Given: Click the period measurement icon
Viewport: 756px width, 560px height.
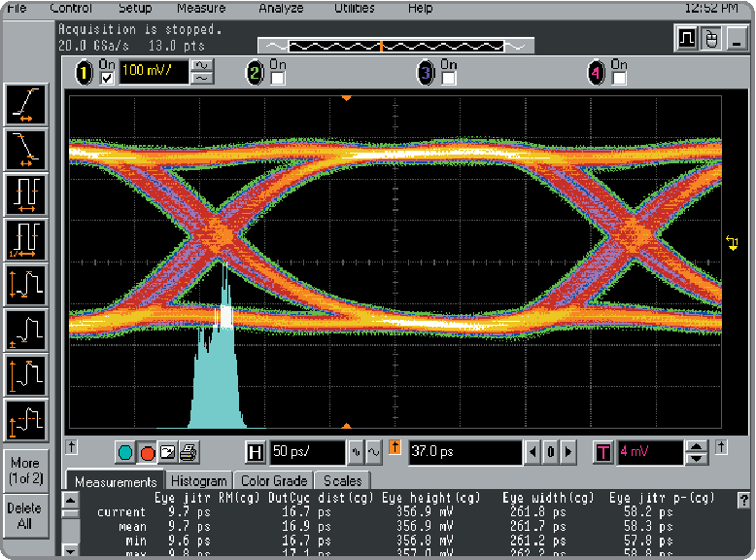Looking at the screenshot, I should pos(26,194).
